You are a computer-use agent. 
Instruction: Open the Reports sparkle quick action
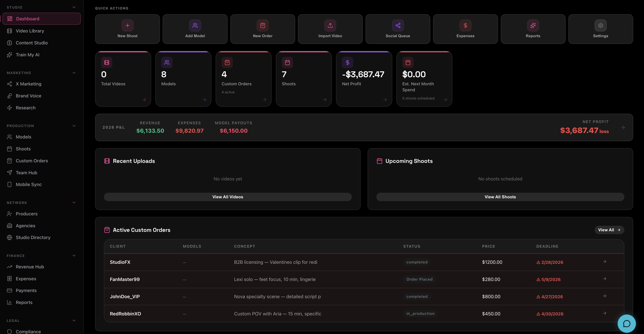click(533, 29)
